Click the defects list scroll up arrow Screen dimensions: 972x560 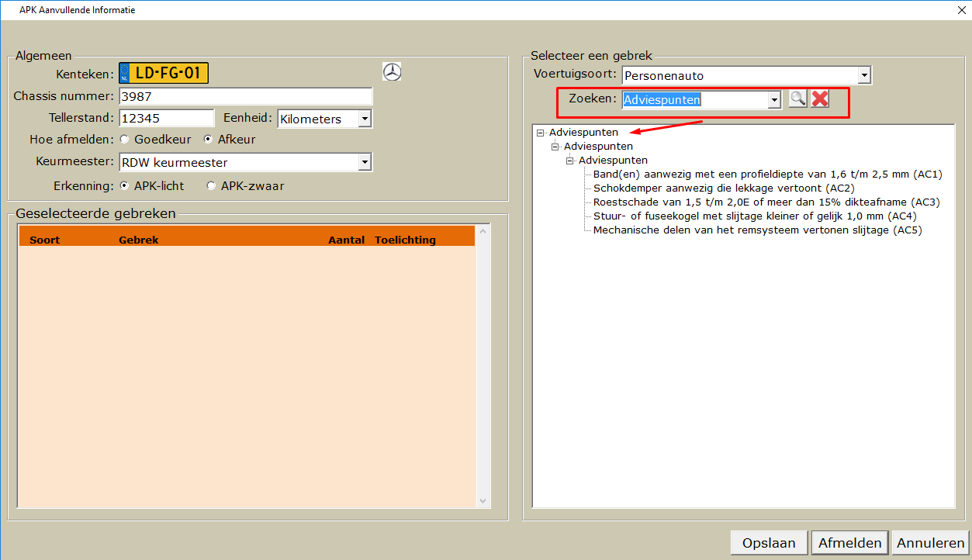click(x=484, y=231)
